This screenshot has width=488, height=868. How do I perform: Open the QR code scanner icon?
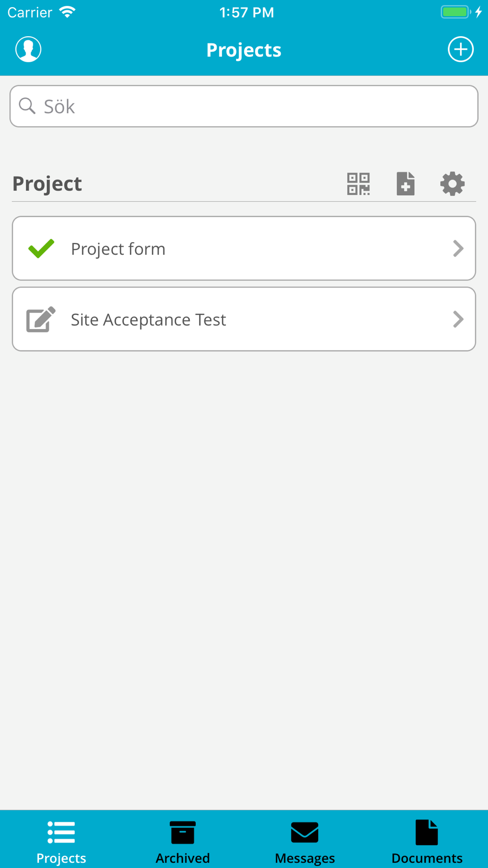point(358,184)
